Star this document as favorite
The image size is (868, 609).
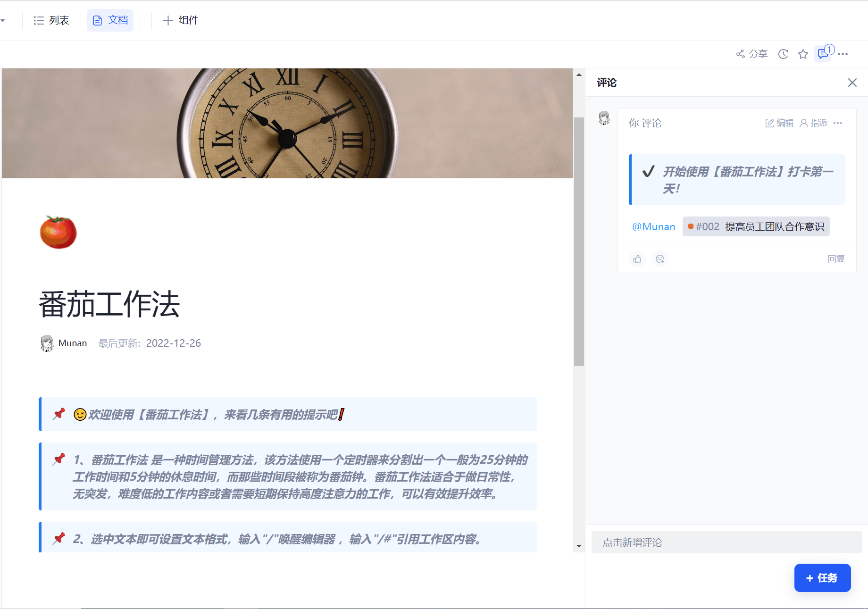tap(803, 54)
